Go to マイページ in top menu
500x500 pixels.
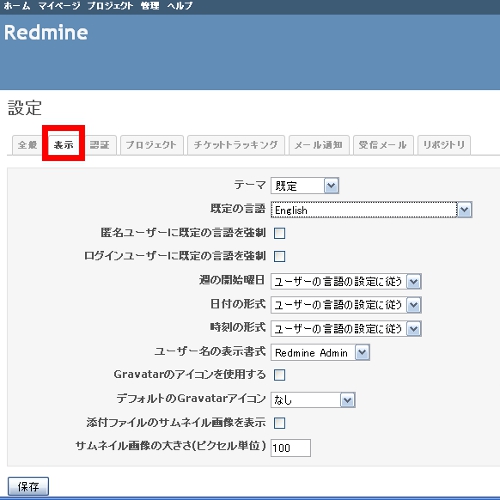59,6
